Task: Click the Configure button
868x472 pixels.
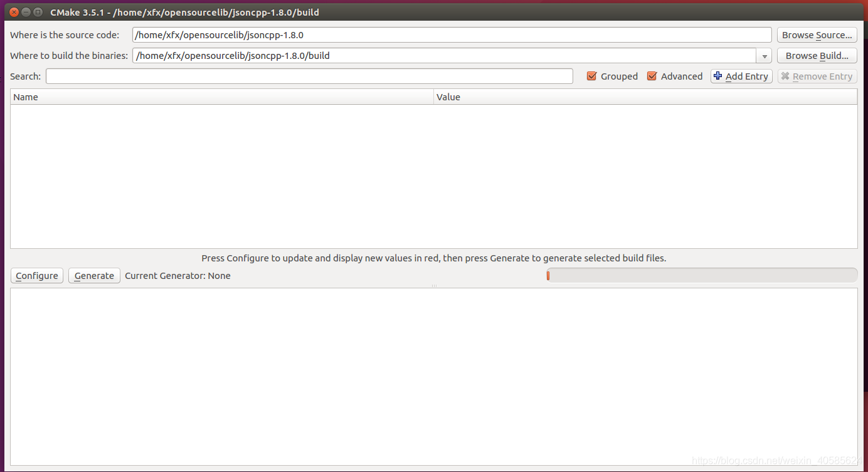Action: [x=37, y=276]
